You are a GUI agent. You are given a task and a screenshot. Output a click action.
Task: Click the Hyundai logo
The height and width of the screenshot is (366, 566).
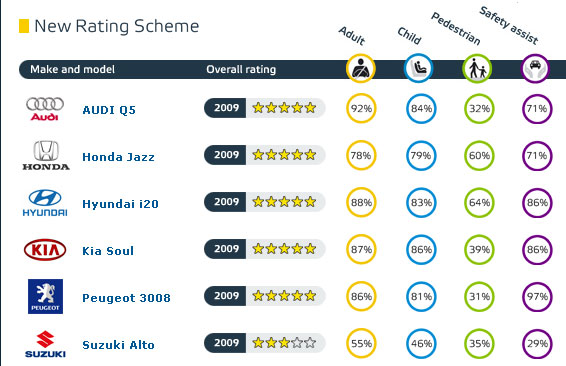tap(45, 203)
